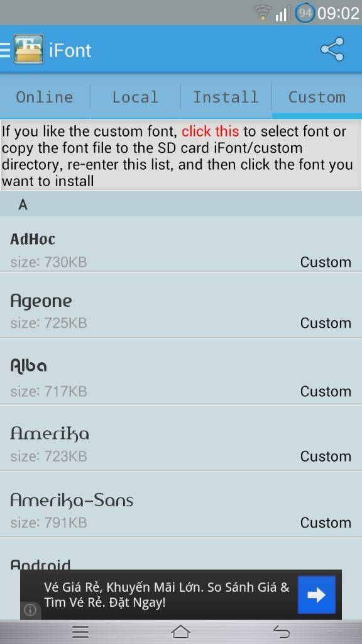This screenshot has height=644, width=362.
Task: Switch to the Online tab
Action: click(45, 97)
